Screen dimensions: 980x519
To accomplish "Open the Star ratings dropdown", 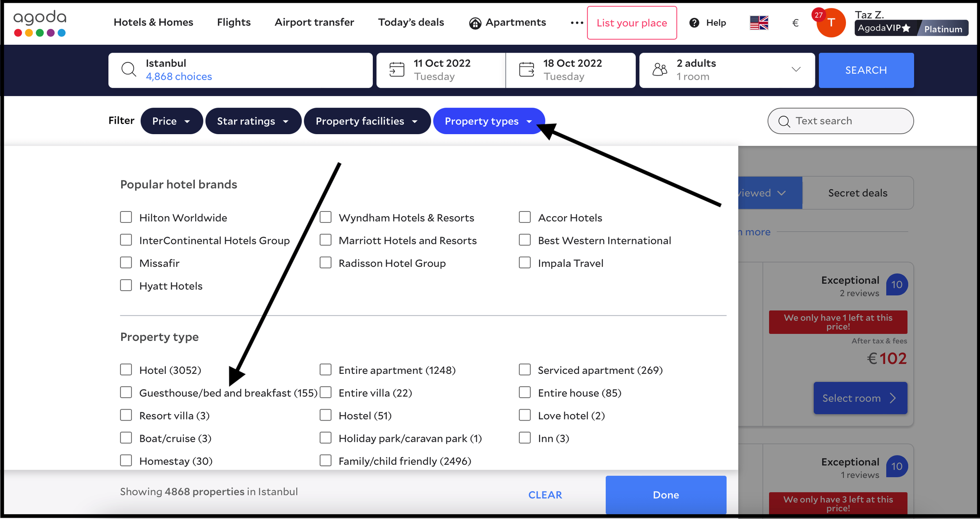I will pos(253,121).
